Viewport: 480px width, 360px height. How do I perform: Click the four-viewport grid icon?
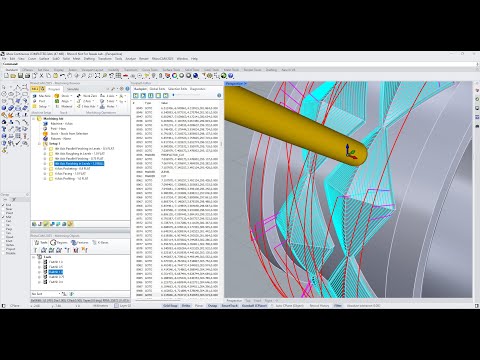[118, 76]
